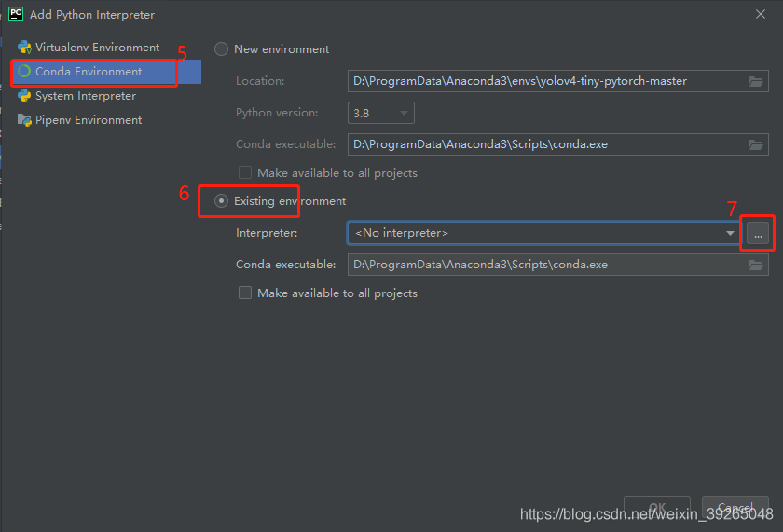Select the New environment radio button

(x=221, y=48)
